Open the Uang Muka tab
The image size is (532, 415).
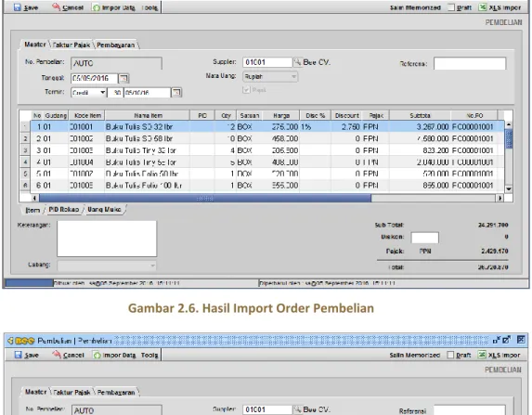[104, 210]
